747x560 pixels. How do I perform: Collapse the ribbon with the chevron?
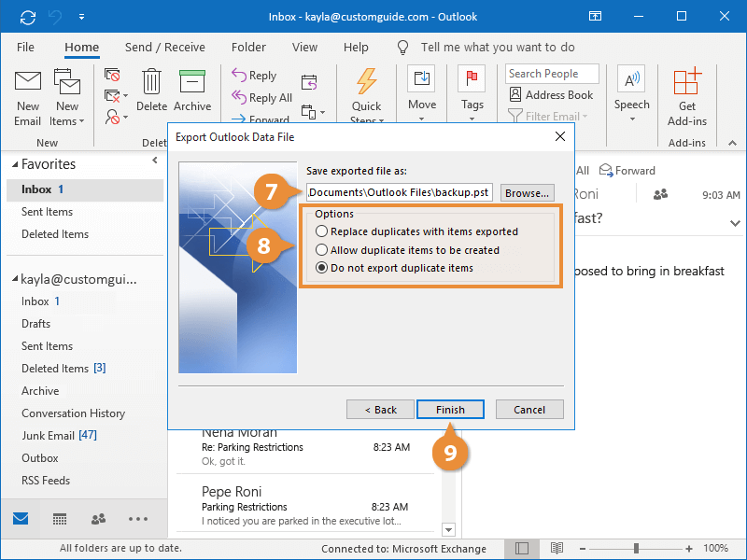pos(733,143)
